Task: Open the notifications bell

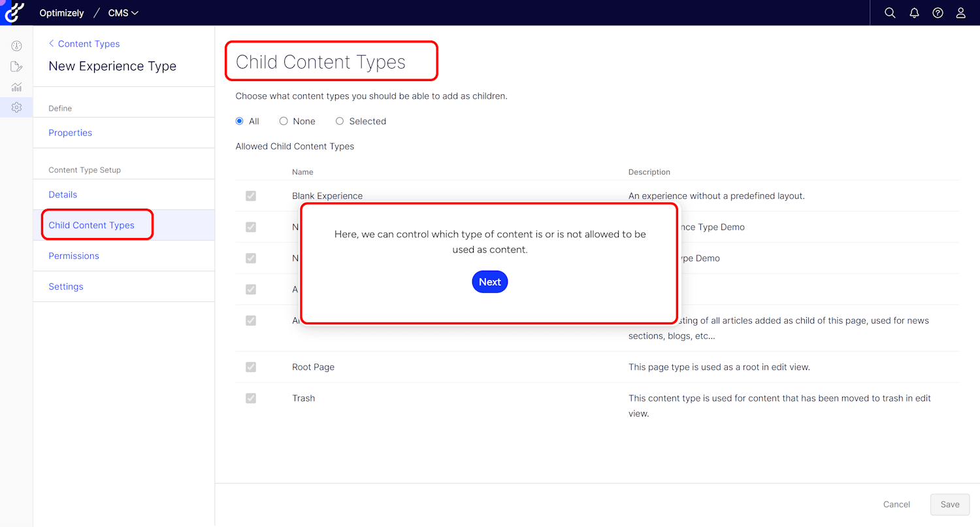Action: 914,13
